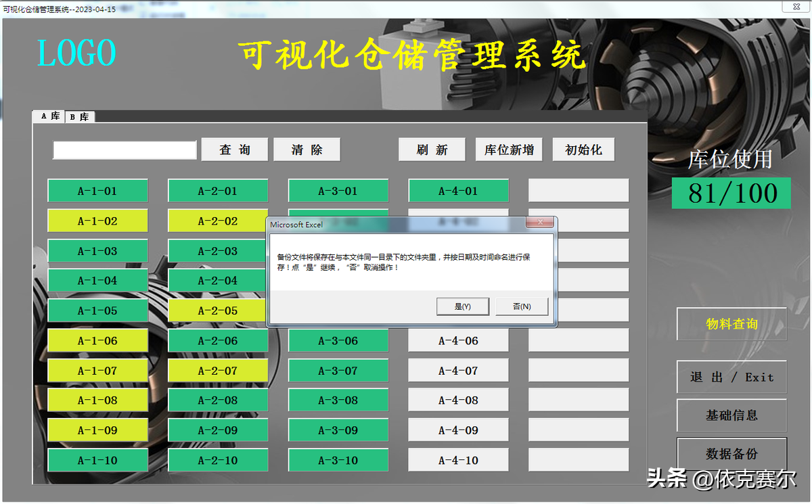Viewport: 812px width, 504px height.
Task: Open the 物料查询 button
Action: [731, 324]
